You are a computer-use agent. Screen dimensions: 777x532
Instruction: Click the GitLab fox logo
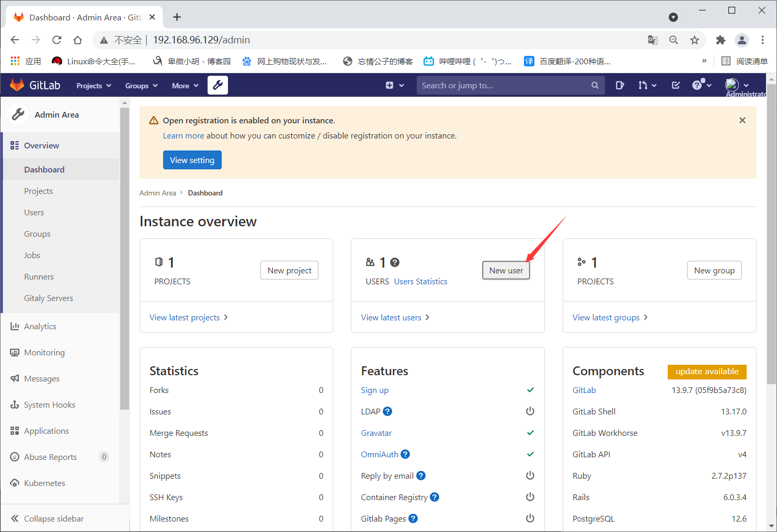coord(17,85)
